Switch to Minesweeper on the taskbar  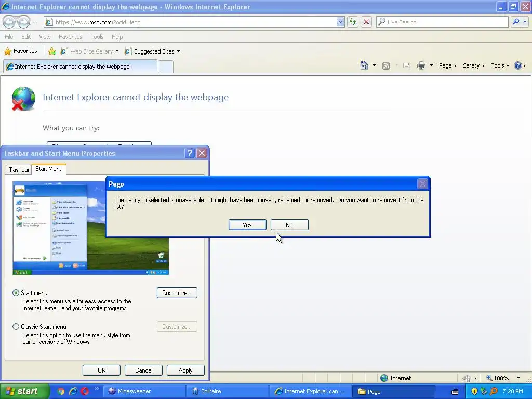[x=144, y=391]
